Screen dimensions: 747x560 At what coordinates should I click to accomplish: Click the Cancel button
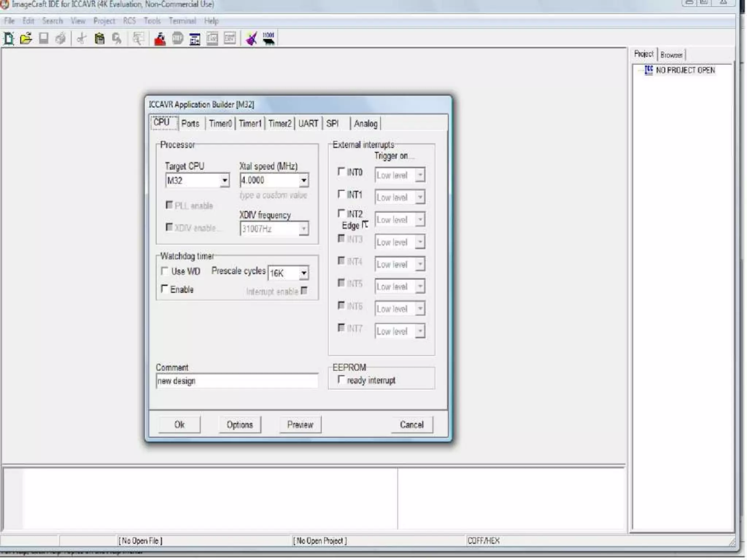(x=412, y=425)
